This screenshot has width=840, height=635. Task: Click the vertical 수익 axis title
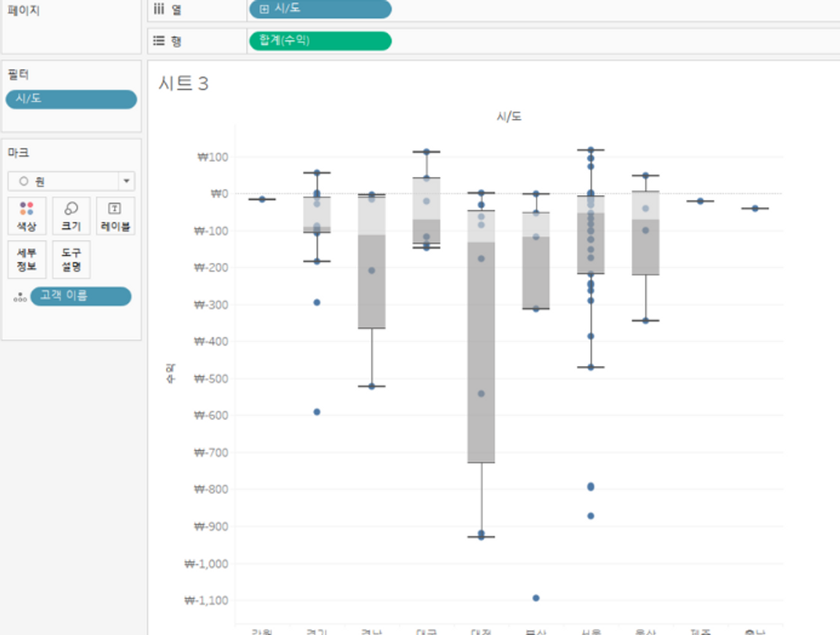point(170,373)
